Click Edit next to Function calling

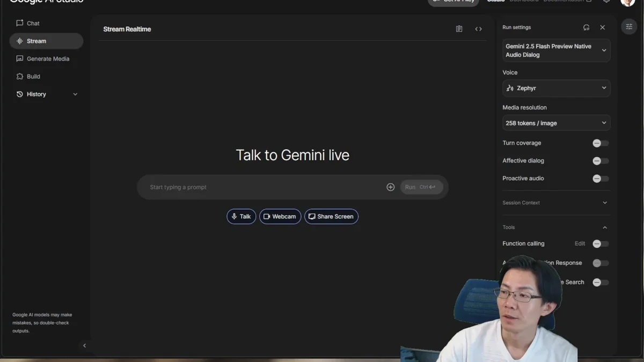(x=580, y=243)
